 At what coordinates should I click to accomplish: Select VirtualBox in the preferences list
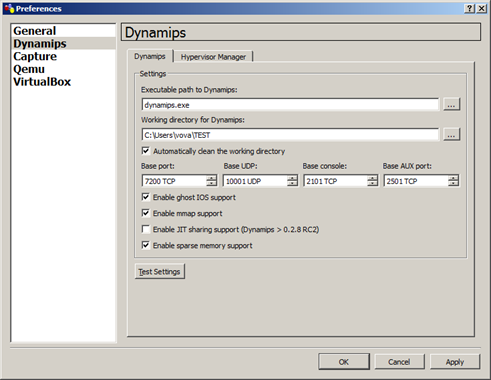coord(42,82)
